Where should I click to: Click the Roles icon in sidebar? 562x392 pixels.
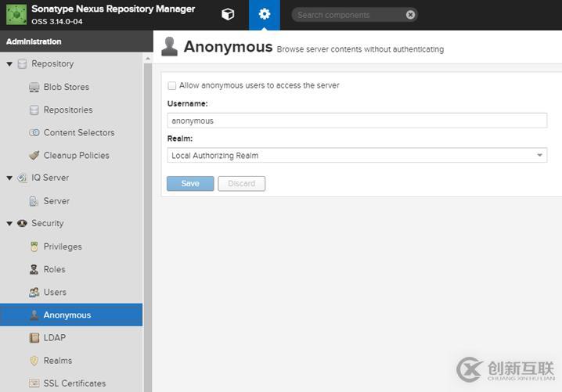click(34, 269)
